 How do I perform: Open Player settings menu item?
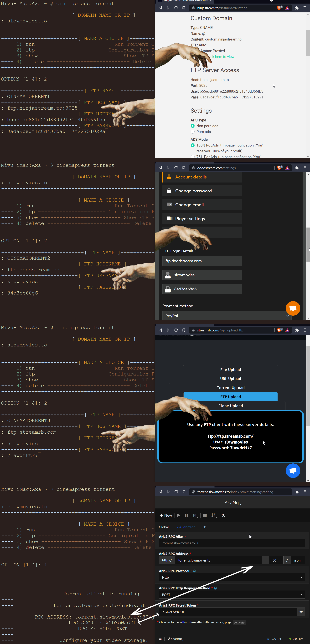point(202,218)
